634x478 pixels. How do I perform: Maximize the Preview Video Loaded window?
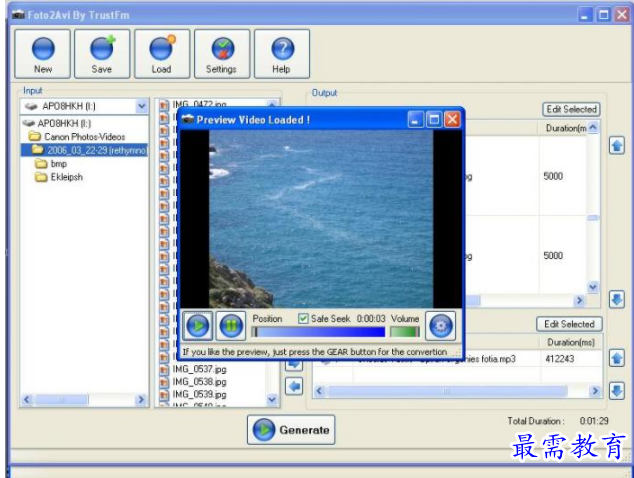[x=434, y=120]
